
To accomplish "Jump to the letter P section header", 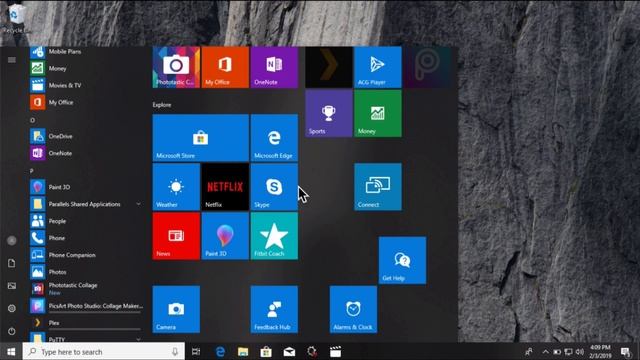I will click(32, 171).
